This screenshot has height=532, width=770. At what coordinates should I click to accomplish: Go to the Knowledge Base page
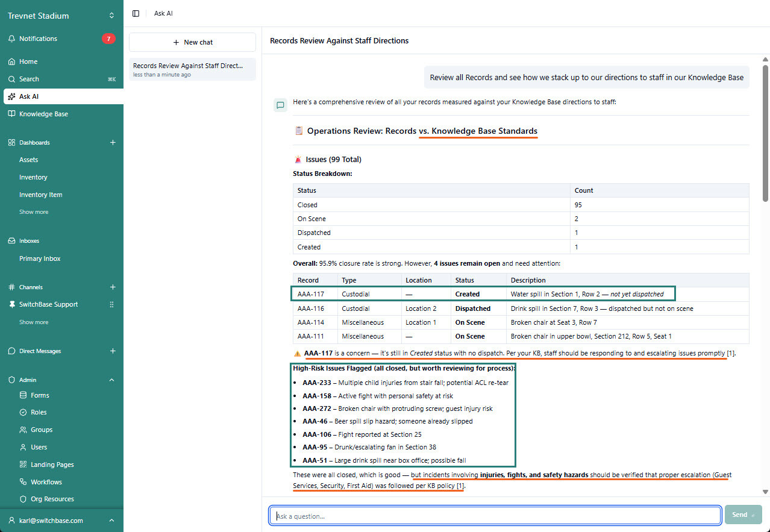pos(43,114)
